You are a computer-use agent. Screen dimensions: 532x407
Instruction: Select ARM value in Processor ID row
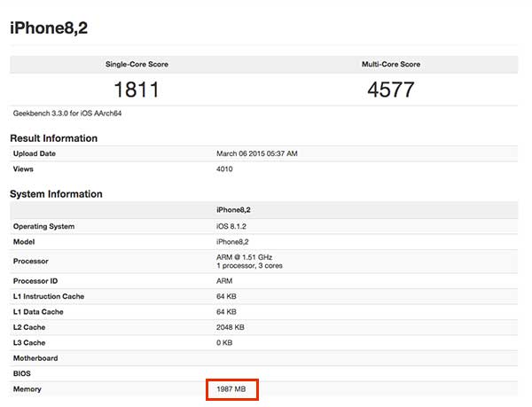(x=224, y=281)
